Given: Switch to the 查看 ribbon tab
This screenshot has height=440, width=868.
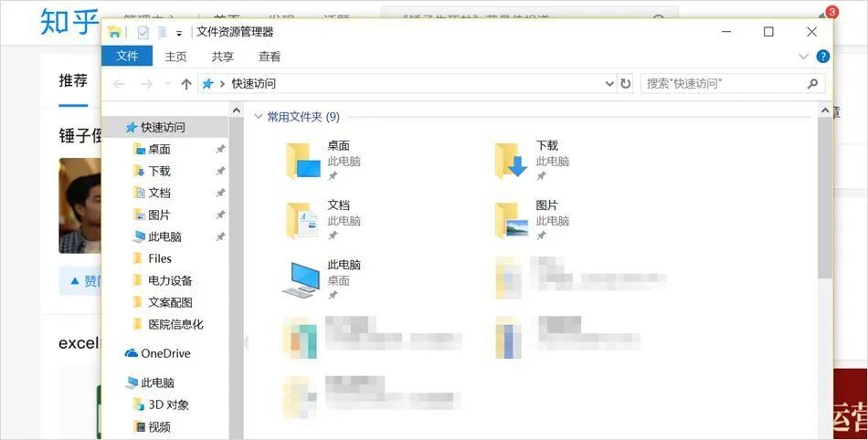Looking at the screenshot, I should [270, 57].
